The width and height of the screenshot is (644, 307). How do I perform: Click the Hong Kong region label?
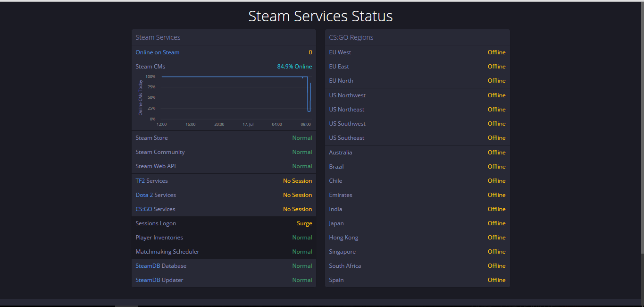click(x=343, y=238)
